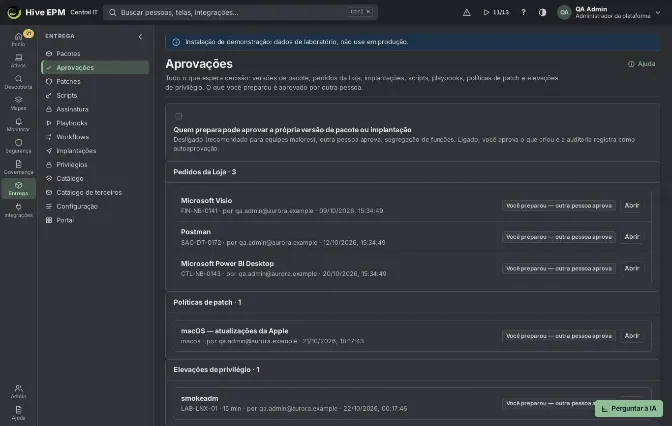Open Assinatura in the Entrega menu
This screenshot has height=426, width=672.
tap(95, 109)
